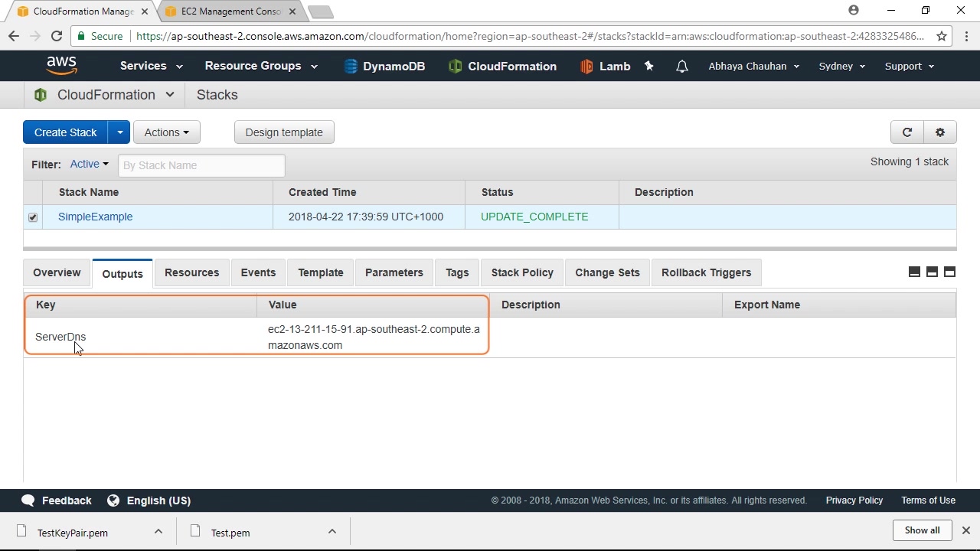Open the Template tab
The width and height of the screenshot is (980, 551).
coord(321,272)
